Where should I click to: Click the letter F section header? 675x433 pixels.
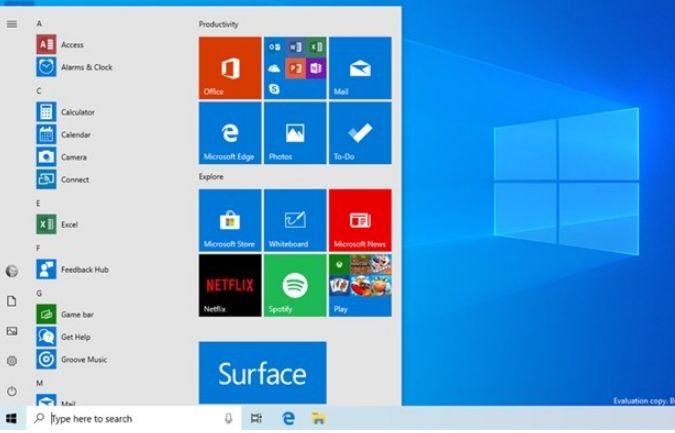pos(38,248)
